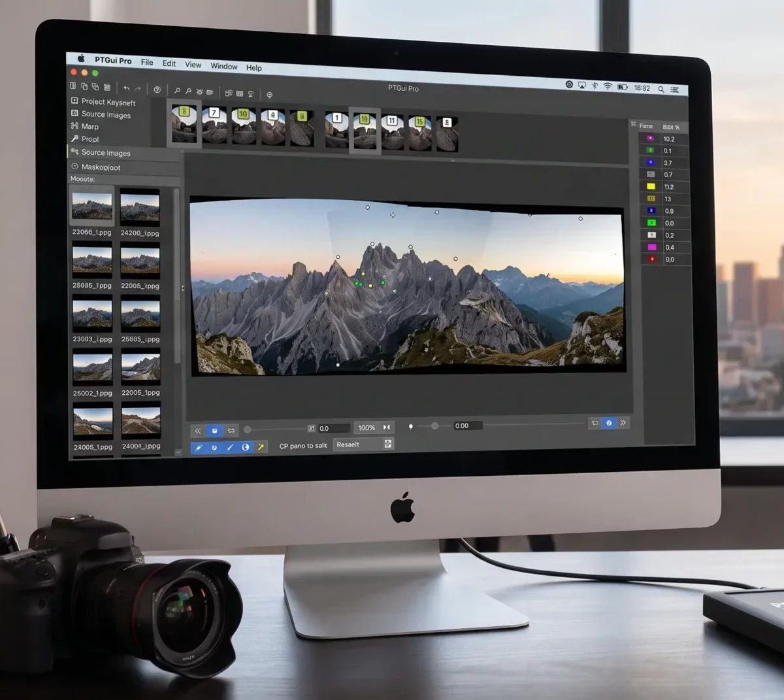The height and width of the screenshot is (700, 784).
Task: Click the trash icon in the top toolbar
Action: click(107, 88)
